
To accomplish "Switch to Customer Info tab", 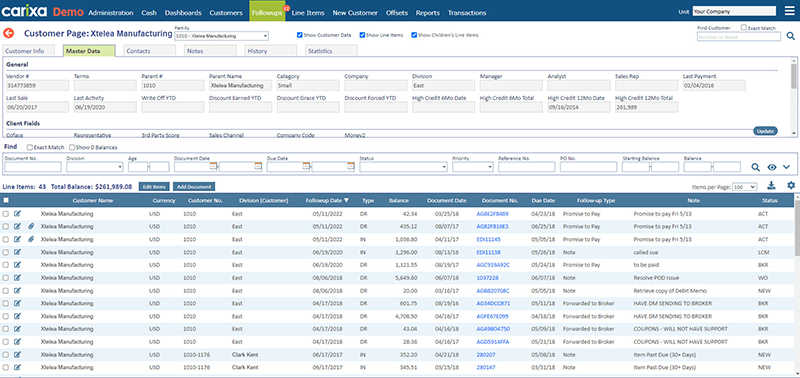I will [x=28, y=51].
